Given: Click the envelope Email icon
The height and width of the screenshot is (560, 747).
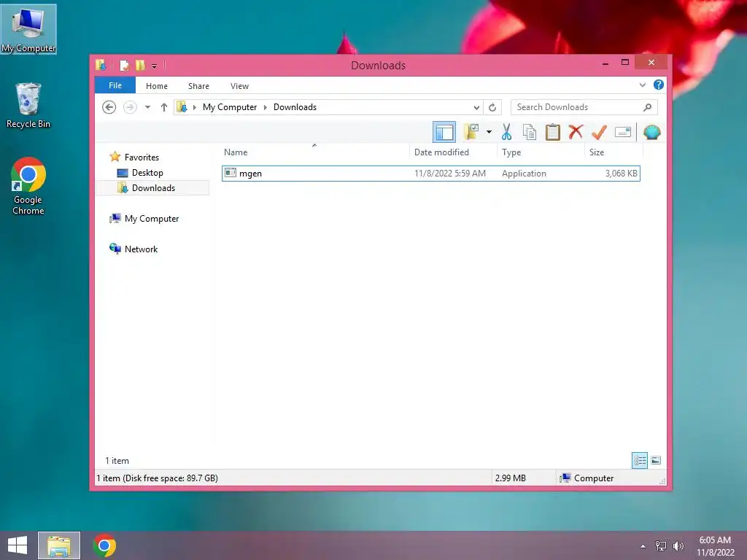Looking at the screenshot, I should click(623, 132).
